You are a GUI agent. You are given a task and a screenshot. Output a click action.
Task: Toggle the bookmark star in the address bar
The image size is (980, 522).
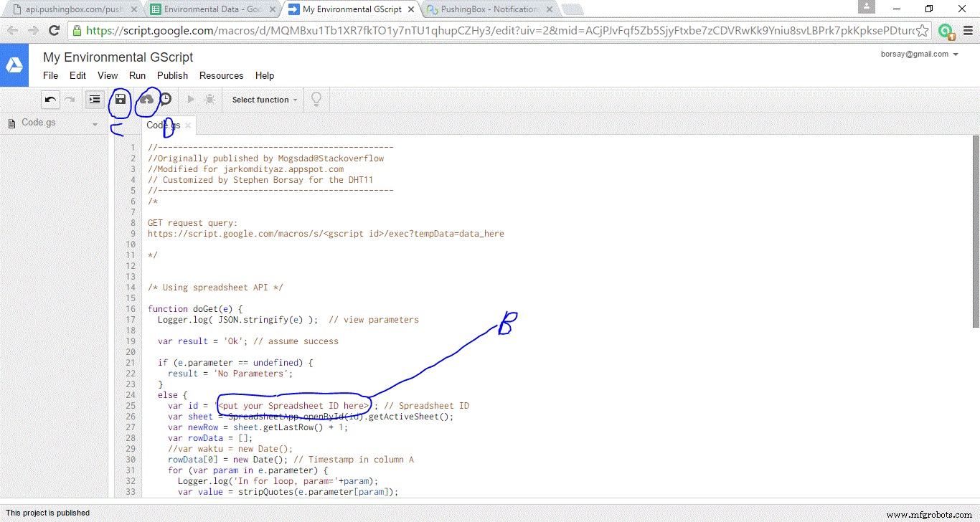[920, 32]
